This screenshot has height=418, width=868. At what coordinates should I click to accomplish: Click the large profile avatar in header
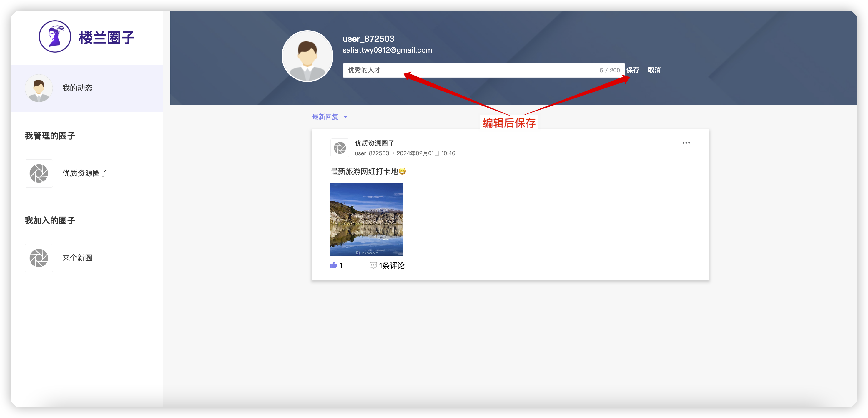(307, 56)
